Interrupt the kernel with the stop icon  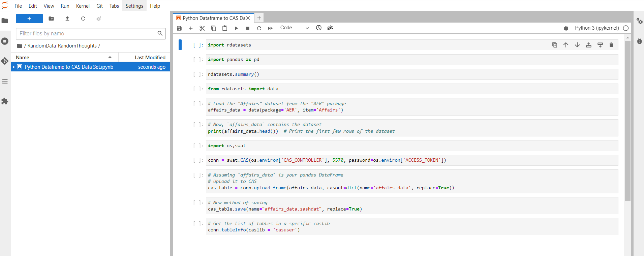(x=248, y=28)
